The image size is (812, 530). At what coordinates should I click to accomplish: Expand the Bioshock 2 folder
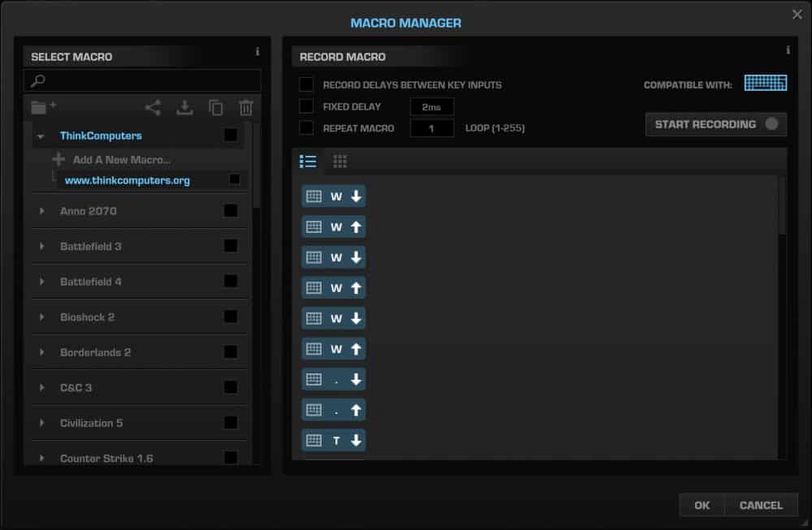tap(41, 317)
